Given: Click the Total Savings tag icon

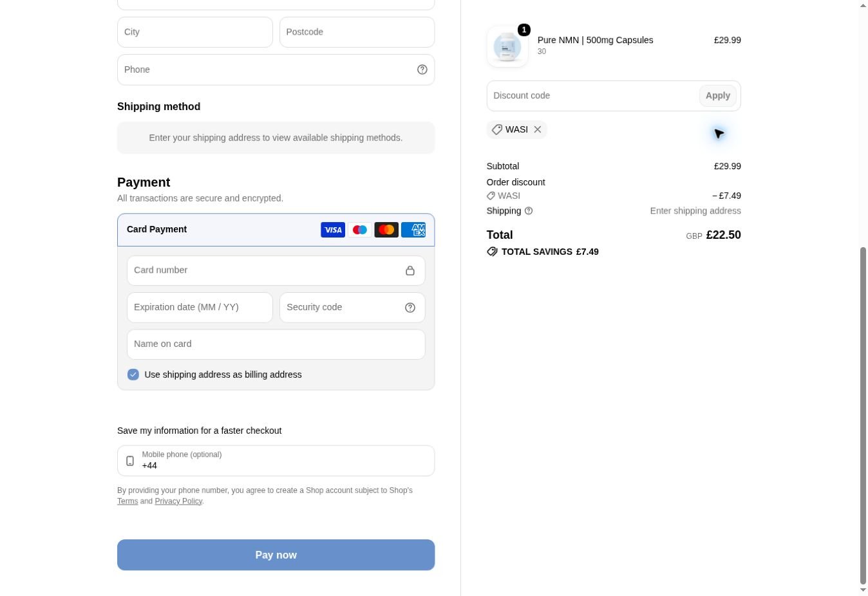Looking at the screenshot, I should coord(492,252).
